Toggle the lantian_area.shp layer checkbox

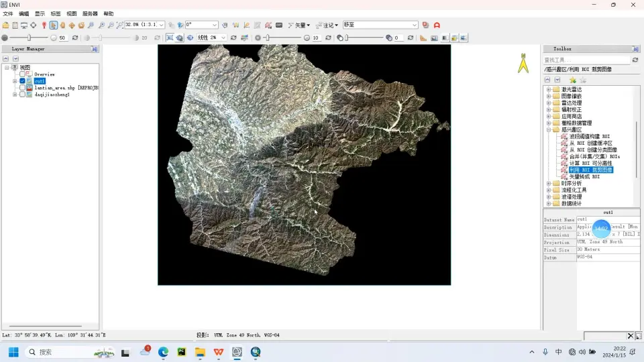23,88
